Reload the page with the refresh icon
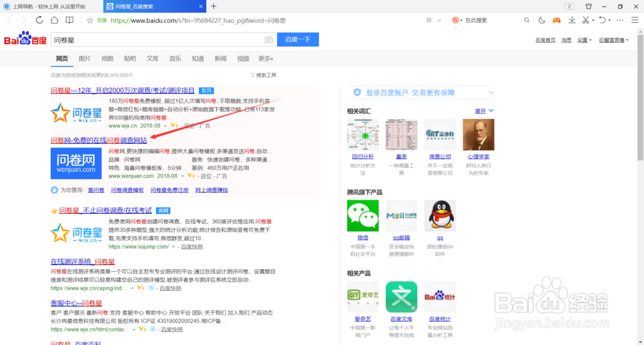 [x=39, y=20]
